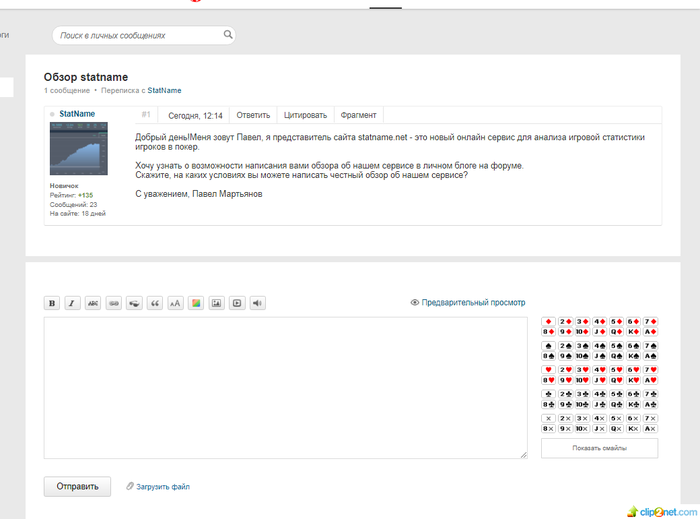Open the font size tool (AA icon)
700x519 pixels.
175,303
